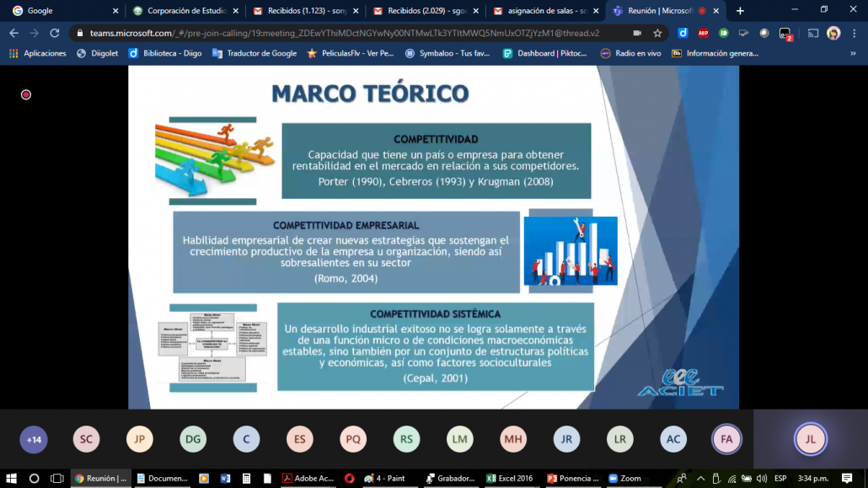Open Traductor de Google bookmark
Image resolution: width=868 pixels, height=488 pixels.
(x=255, y=53)
